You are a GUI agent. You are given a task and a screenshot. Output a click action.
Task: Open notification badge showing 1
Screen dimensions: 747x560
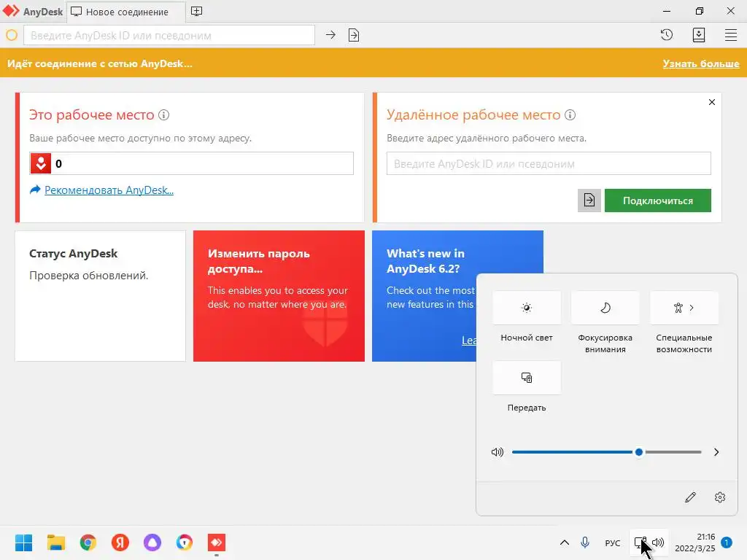(727, 542)
